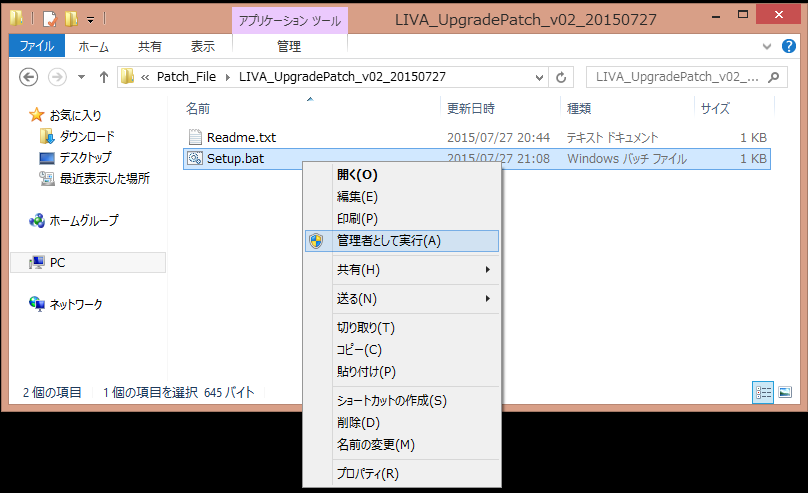Expand the address bar history dropdown
The height and width of the screenshot is (493, 808).
(539, 77)
